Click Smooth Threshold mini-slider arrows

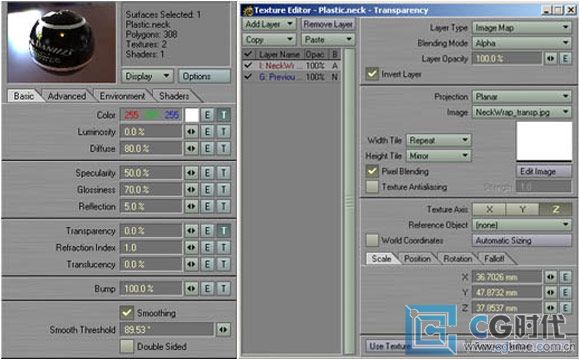pyautogui.click(x=223, y=329)
